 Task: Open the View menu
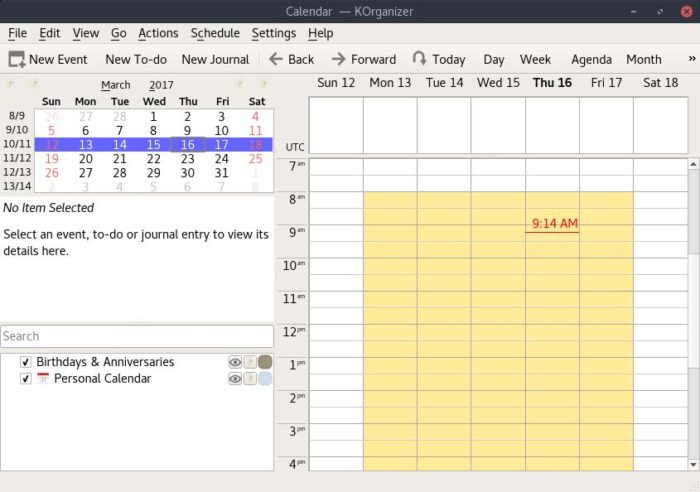[x=86, y=33]
